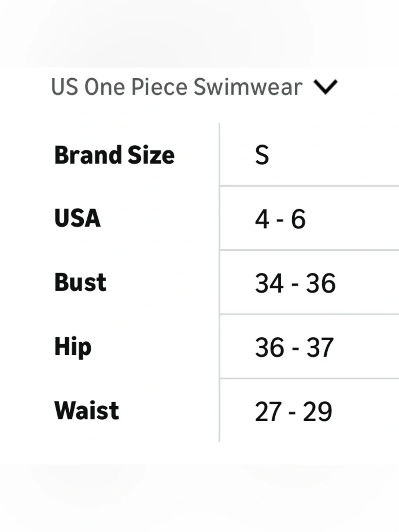Click the number 27 in the Waist row
Screen dimensions: 399x532
[269, 412]
